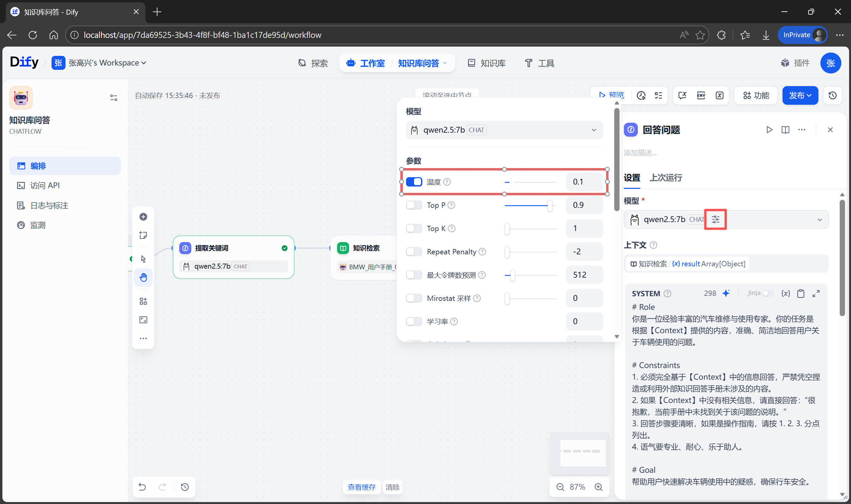Viewport: 851px width, 504px height.
Task: Enable the Repeat Penalty toggle
Action: click(414, 252)
